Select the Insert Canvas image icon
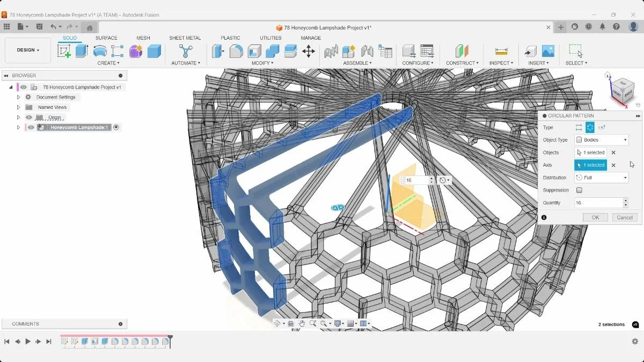The height and width of the screenshot is (362, 644). 548,51
